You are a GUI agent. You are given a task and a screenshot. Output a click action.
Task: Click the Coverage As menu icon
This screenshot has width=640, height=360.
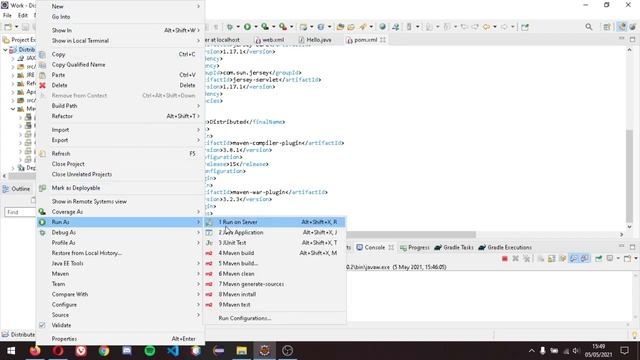(42, 211)
